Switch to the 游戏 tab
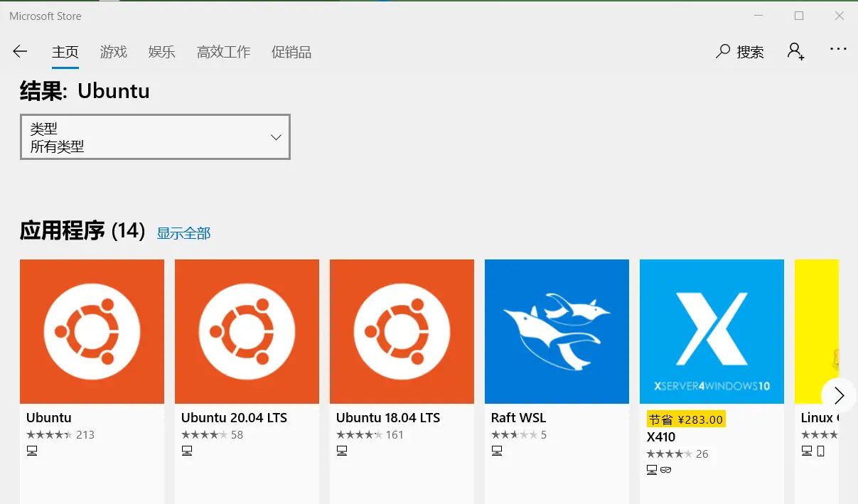 pyautogui.click(x=113, y=51)
